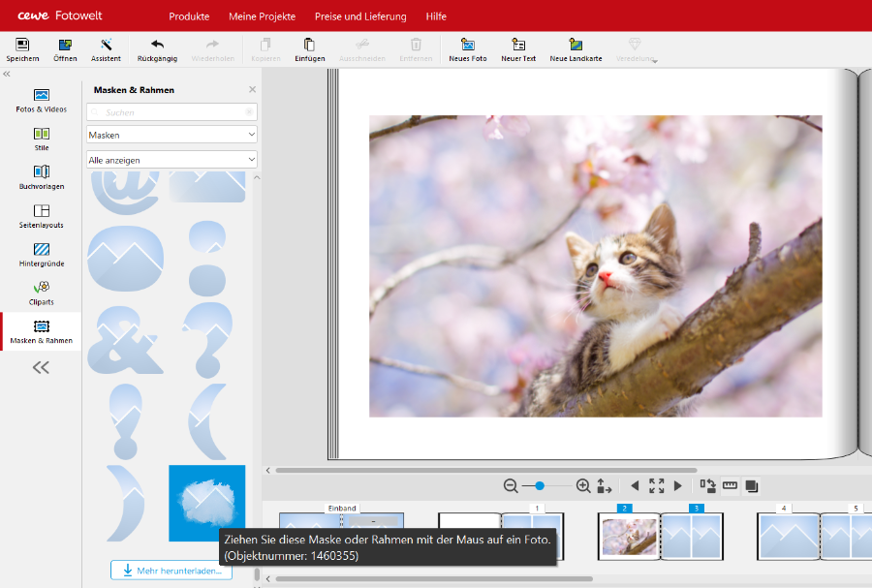Viewport: 872px width, 588px height.
Task: Open the Hintergründe backgrounds panel
Action: click(x=41, y=255)
